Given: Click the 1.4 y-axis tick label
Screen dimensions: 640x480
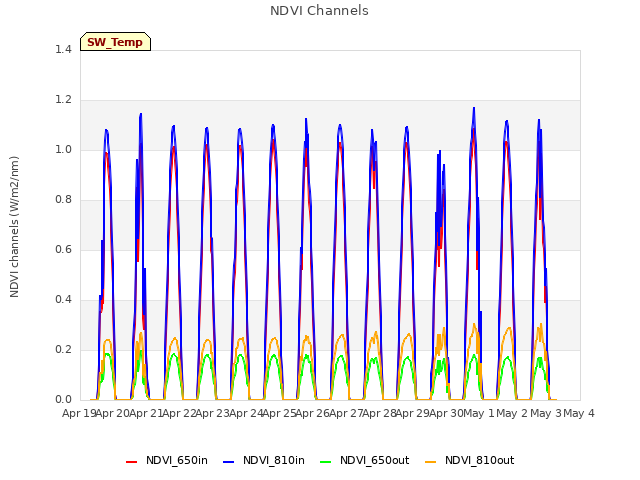Looking at the screenshot, I should click(x=63, y=50).
